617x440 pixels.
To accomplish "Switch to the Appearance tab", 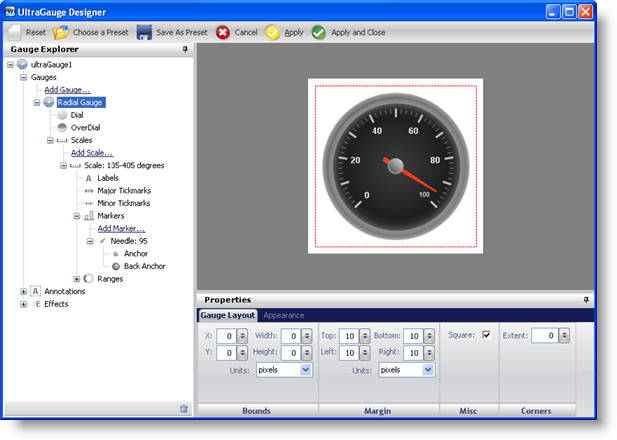I will (284, 315).
